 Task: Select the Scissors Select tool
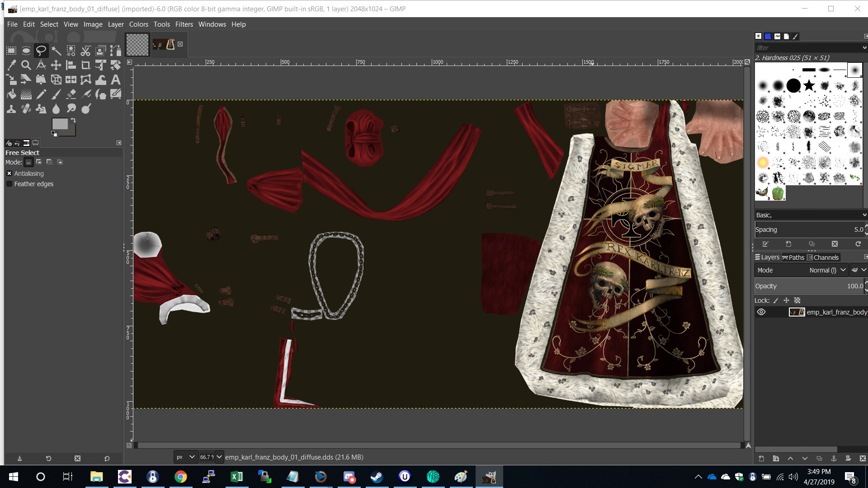86,50
